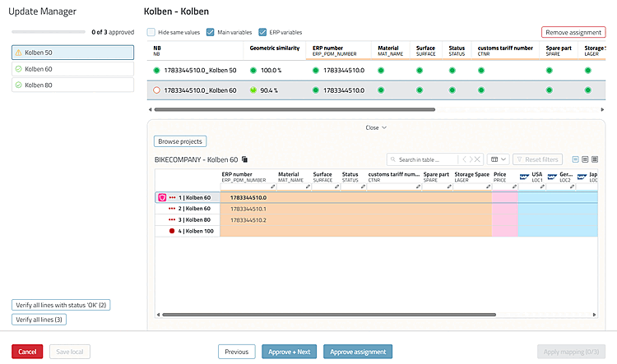Click the Remove assignment button
The height and width of the screenshot is (364, 617).
coord(573,32)
